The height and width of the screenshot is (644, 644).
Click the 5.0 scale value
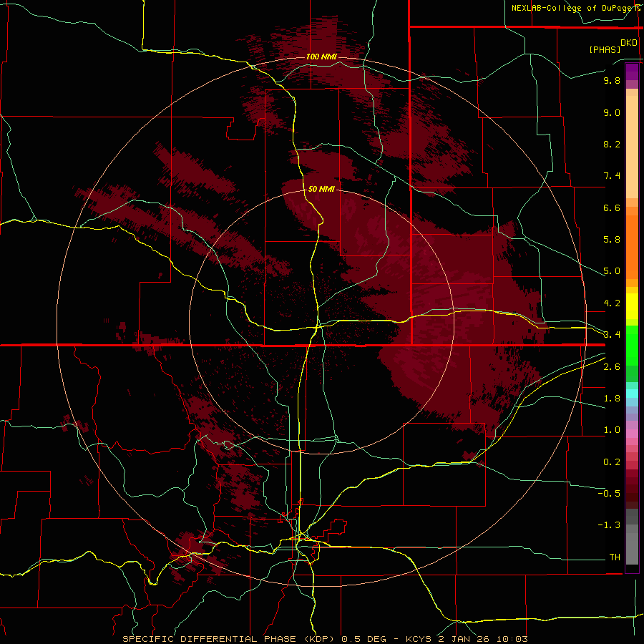coord(612,271)
